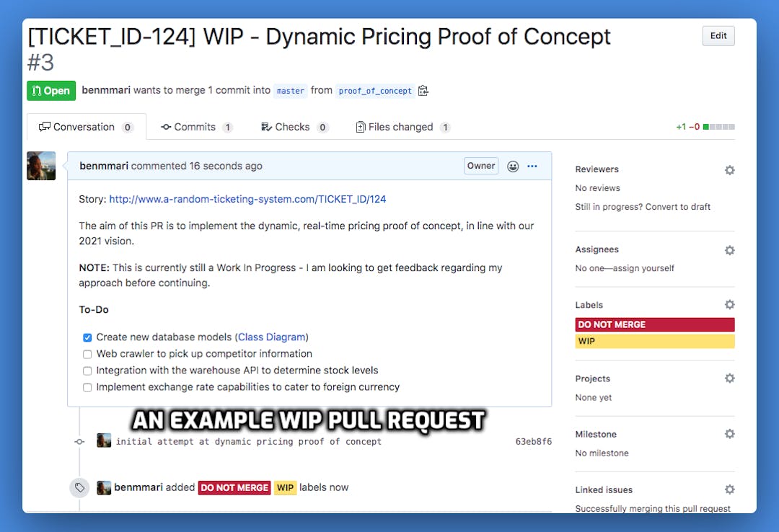Uncheck the Create new database models task
This screenshot has height=532, width=779.
pos(87,337)
